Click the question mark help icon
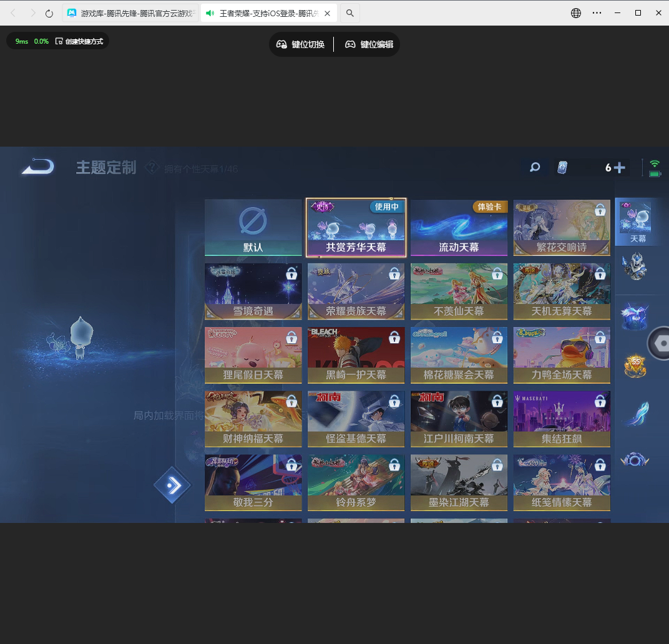The width and height of the screenshot is (669, 644). [152, 167]
